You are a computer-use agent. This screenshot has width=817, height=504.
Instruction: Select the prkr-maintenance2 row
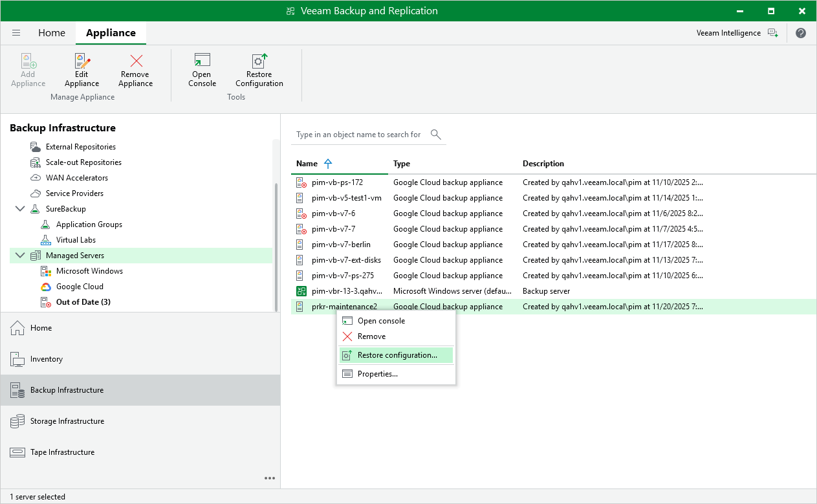pos(553,307)
